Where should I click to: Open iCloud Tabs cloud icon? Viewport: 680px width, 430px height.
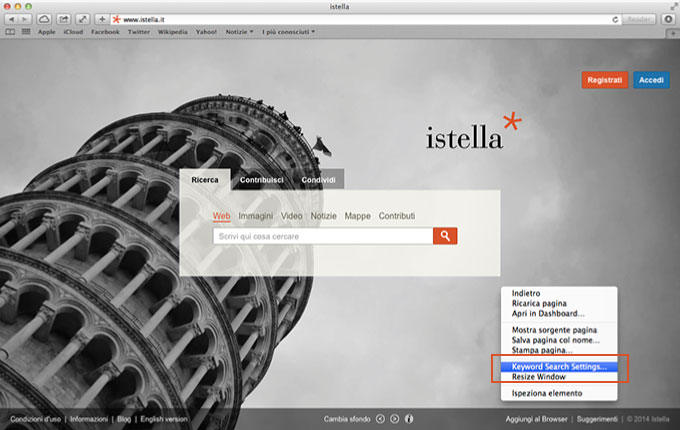point(44,19)
